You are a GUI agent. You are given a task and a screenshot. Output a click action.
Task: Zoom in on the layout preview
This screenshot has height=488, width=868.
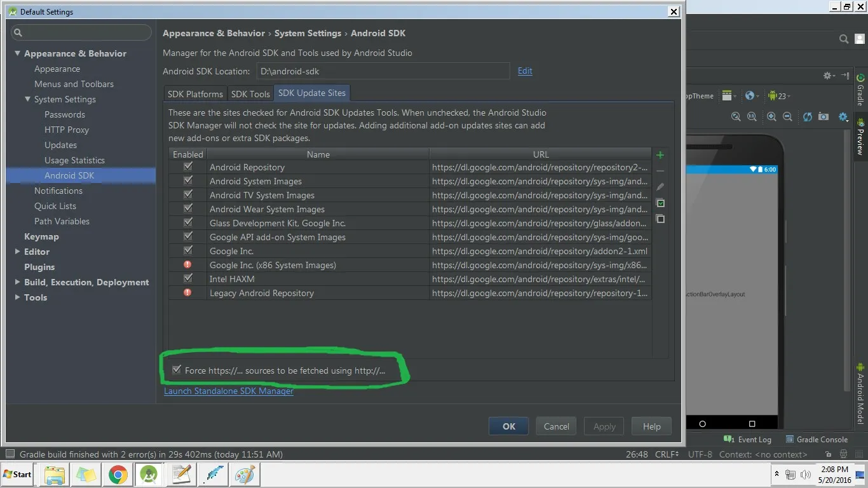coord(771,117)
